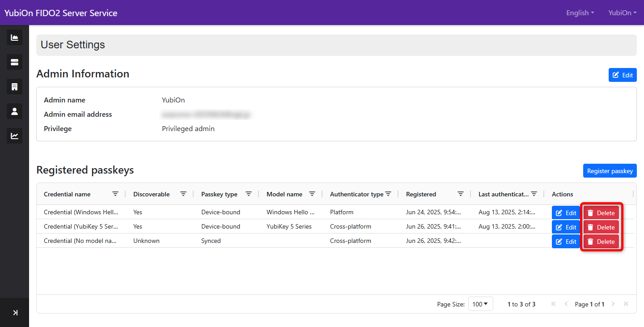This screenshot has width=644, height=327.
Task: Open filter menu for Authenticator type column
Action: [x=388, y=194]
